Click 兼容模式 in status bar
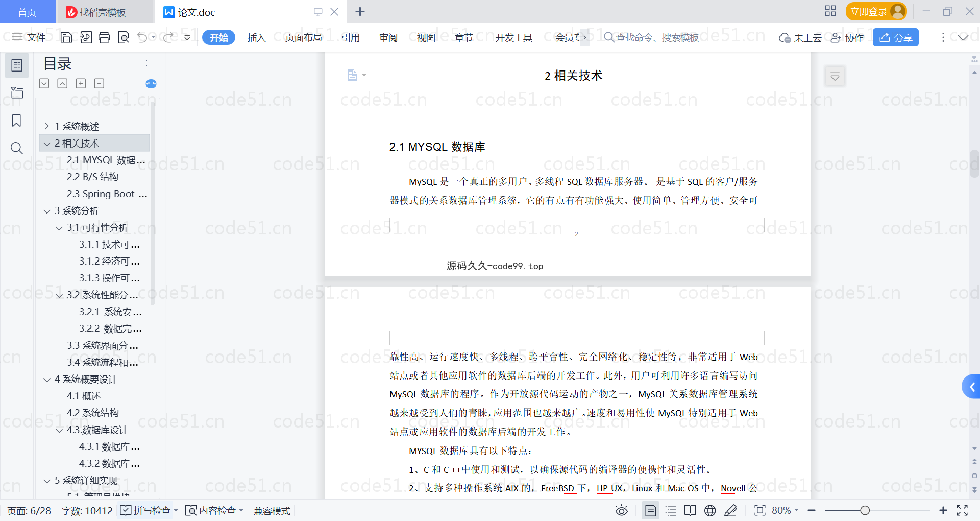The width and height of the screenshot is (980, 521). pos(272,511)
